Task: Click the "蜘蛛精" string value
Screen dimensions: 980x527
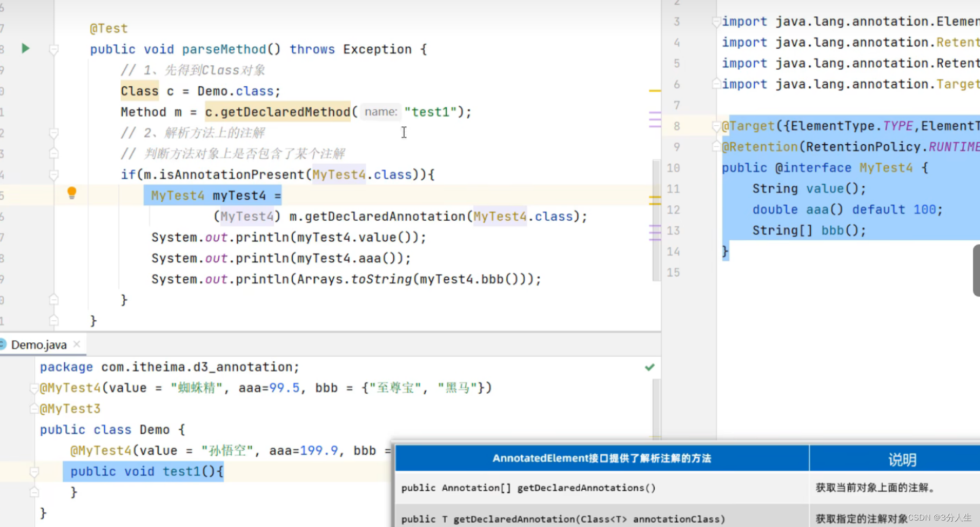Action: point(197,388)
